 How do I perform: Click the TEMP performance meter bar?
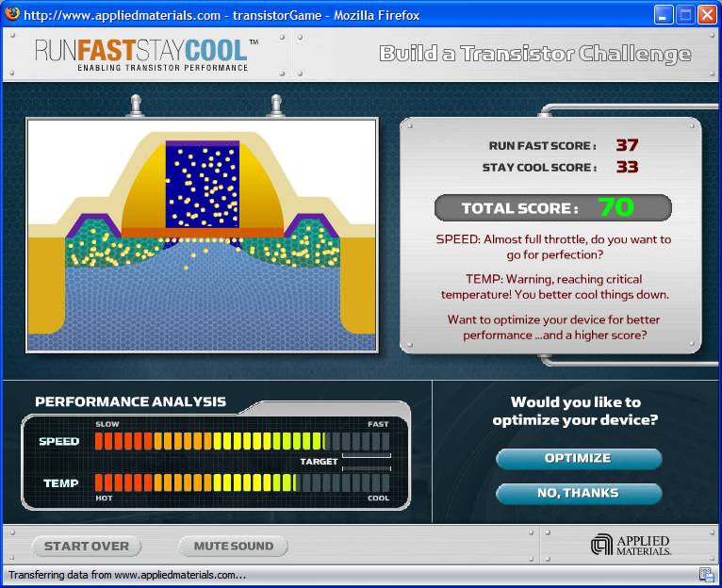coord(242,483)
